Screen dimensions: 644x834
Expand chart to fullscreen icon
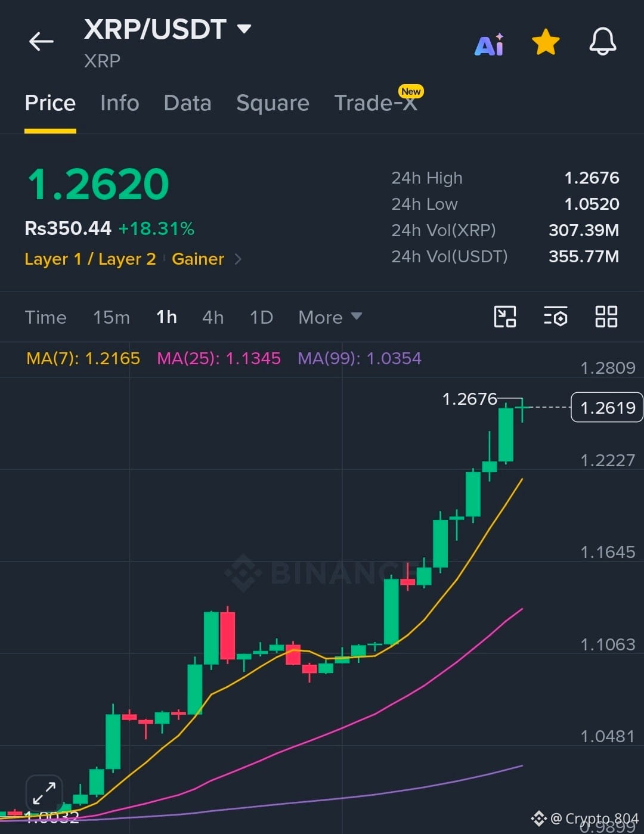tap(44, 793)
